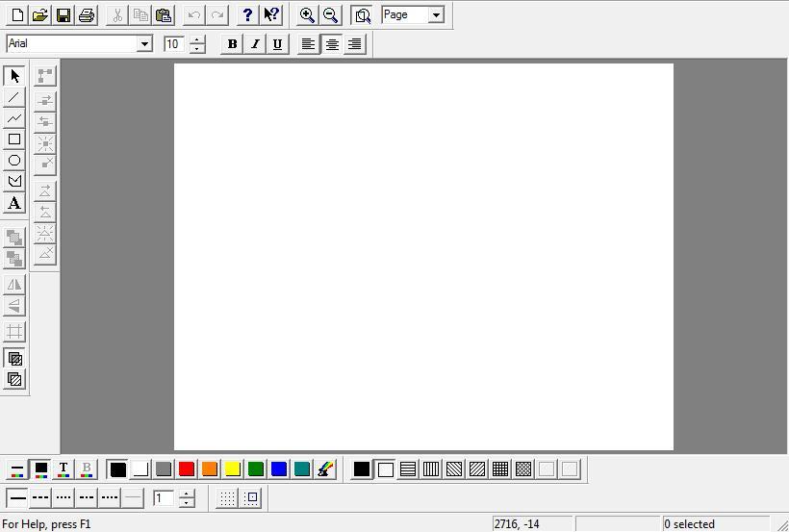
Task: Pick the red color swatch
Action: pyautogui.click(x=187, y=469)
